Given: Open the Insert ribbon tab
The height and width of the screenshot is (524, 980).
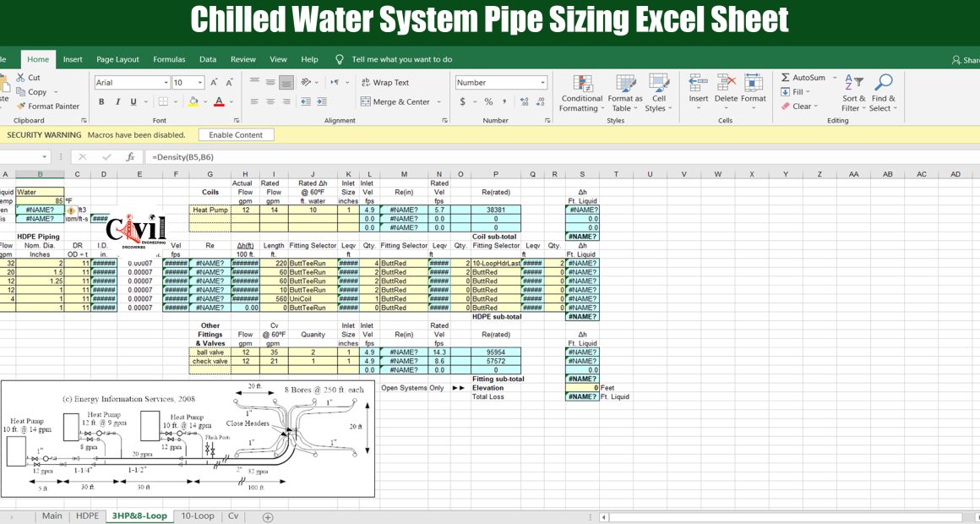Looking at the screenshot, I should tap(73, 59).
